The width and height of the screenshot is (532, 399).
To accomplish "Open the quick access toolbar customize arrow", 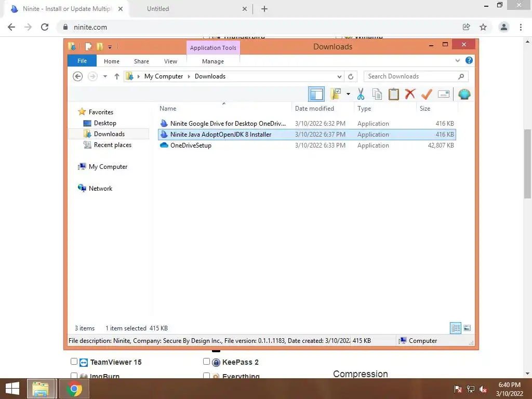I will (x=110, y=47).
